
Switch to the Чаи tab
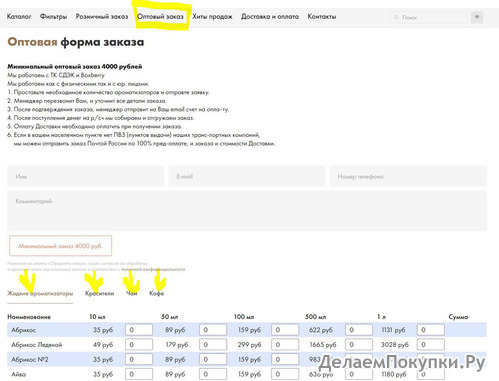point(132,293)
